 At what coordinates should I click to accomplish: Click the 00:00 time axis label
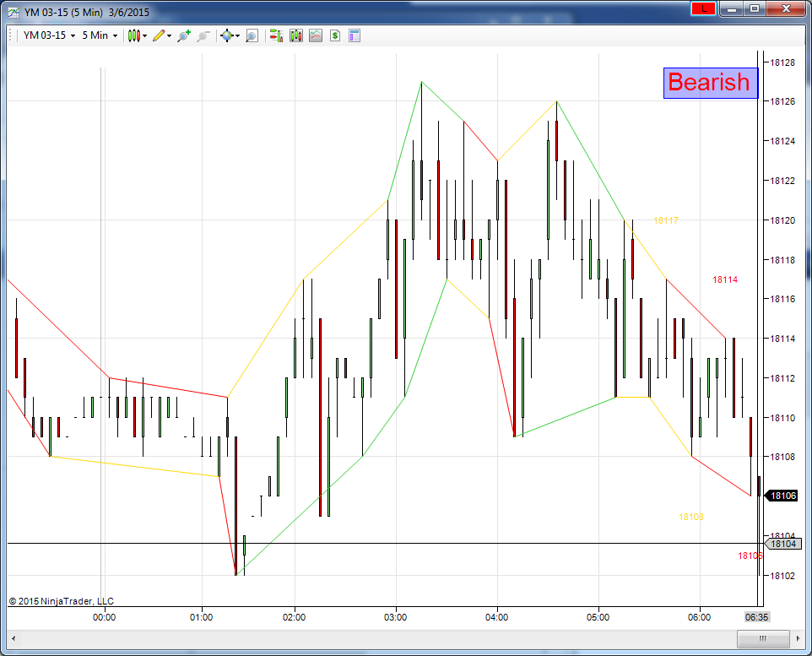(x=104, y=617)
